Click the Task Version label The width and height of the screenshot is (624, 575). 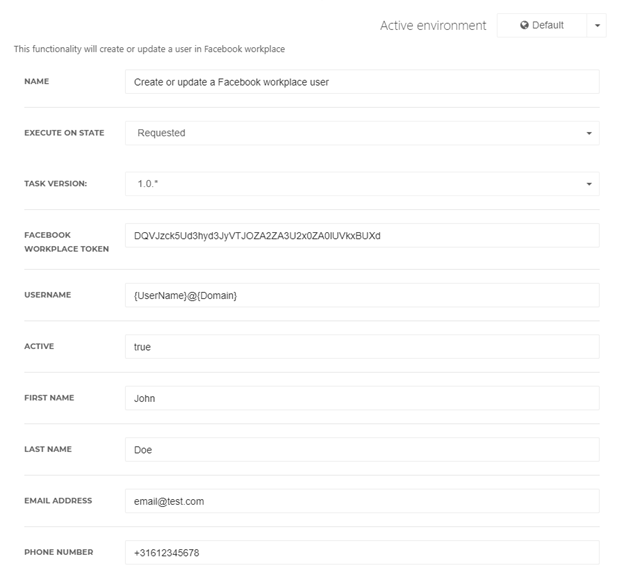tap(55, 183)
